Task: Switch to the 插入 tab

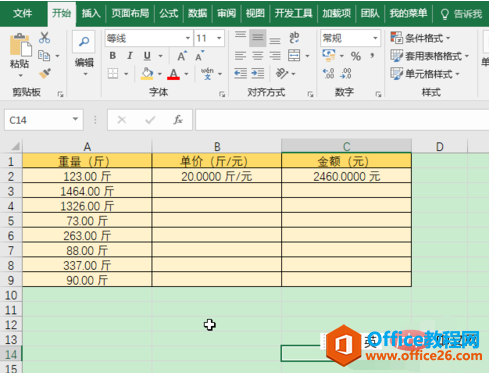Action: tap(91, 13)
